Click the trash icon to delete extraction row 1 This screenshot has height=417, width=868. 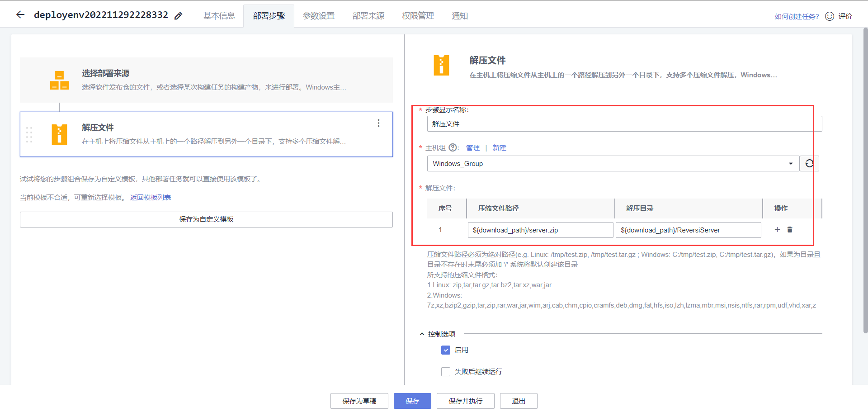point(790,230)
